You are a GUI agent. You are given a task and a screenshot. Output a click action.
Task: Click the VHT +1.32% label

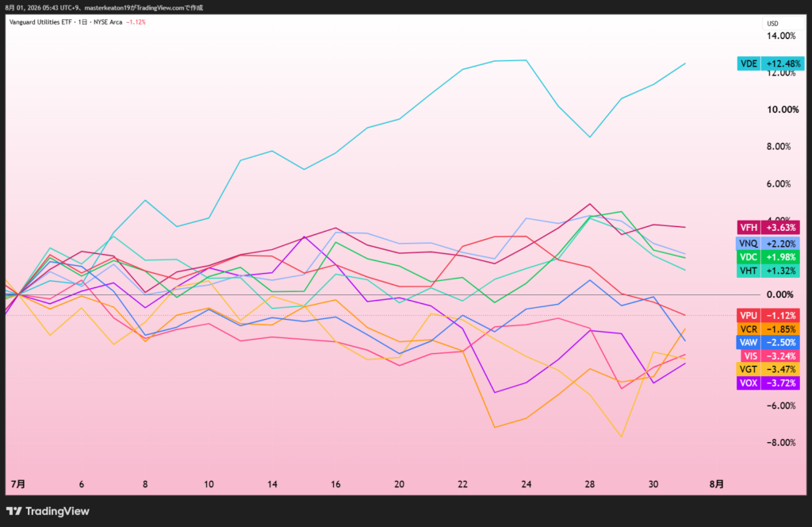point(768,271)
